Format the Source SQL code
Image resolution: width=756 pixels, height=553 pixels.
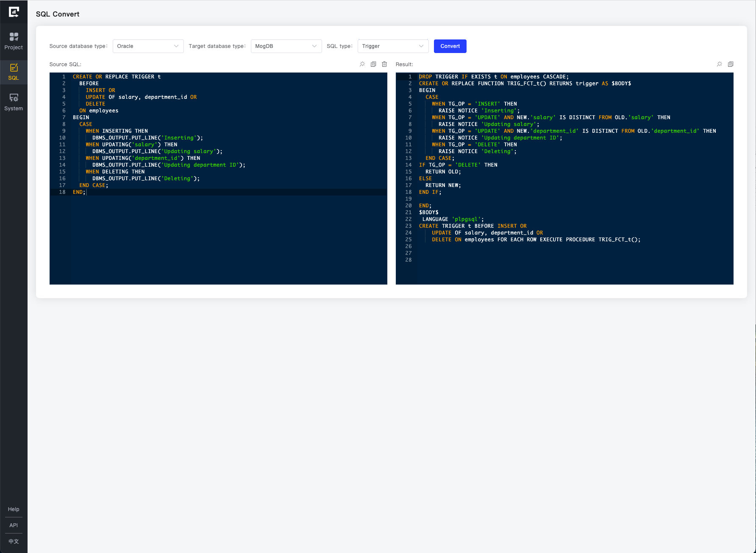(x=362, y=64)
